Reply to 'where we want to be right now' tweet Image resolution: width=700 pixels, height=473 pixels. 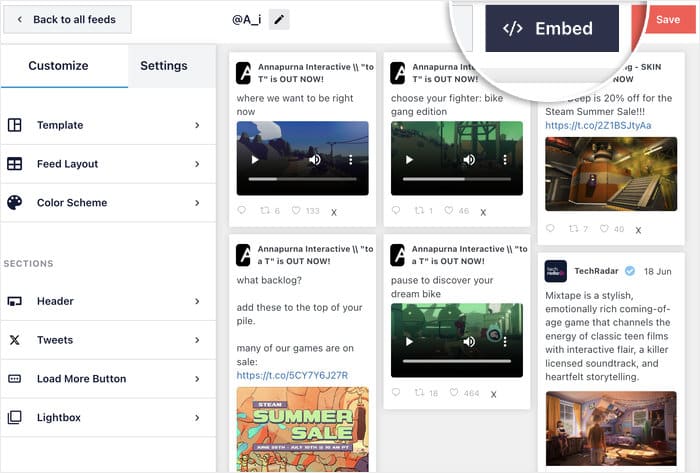[x=242, y=210]
